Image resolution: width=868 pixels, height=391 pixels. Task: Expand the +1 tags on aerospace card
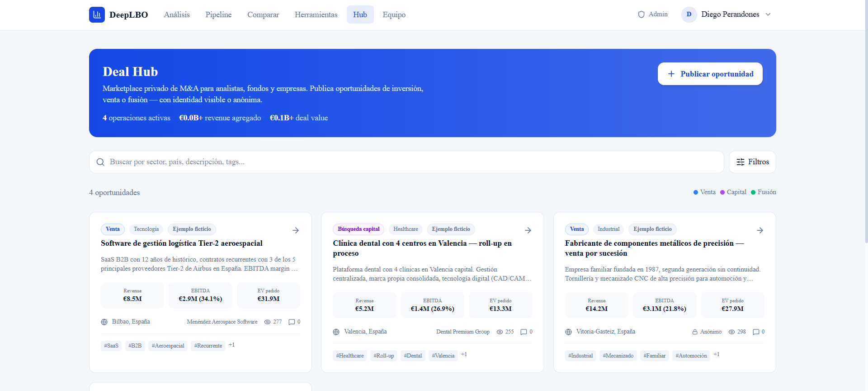click(x=231, y=345)
